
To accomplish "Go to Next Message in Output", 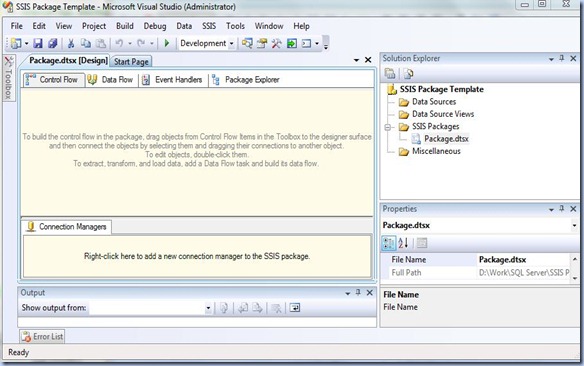I will click(257, 308).
